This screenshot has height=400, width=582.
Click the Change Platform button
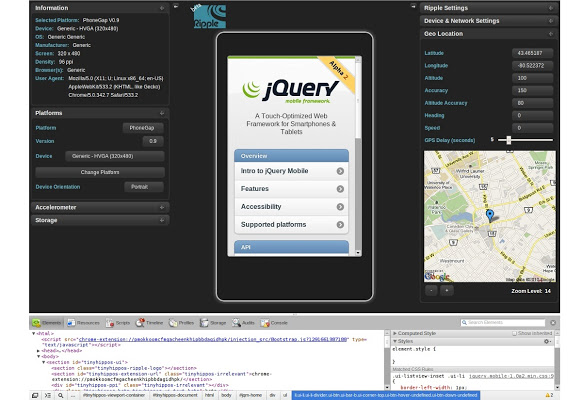click(100, 172)
